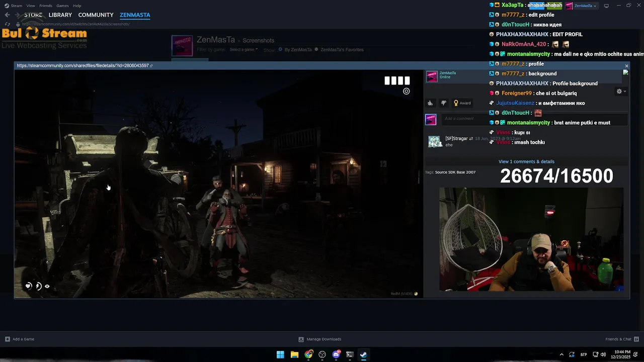Rate the screenshot with thumbs down

443,103
